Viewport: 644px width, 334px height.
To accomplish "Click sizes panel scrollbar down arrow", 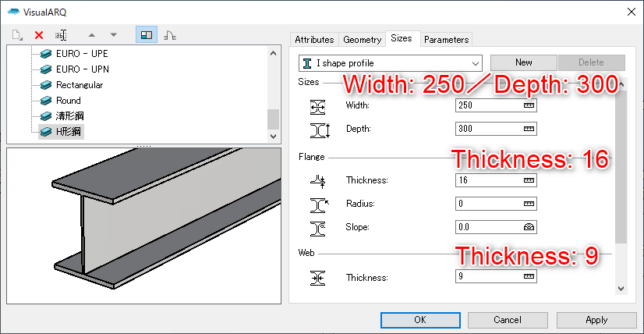I will tap(621, 289).
